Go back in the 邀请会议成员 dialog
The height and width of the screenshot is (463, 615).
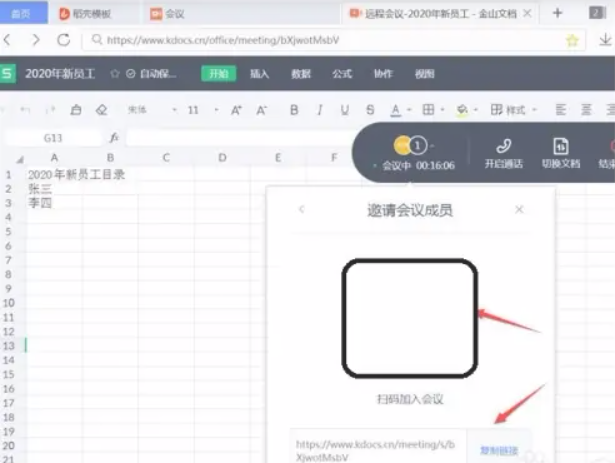click(x=301, y=209)
